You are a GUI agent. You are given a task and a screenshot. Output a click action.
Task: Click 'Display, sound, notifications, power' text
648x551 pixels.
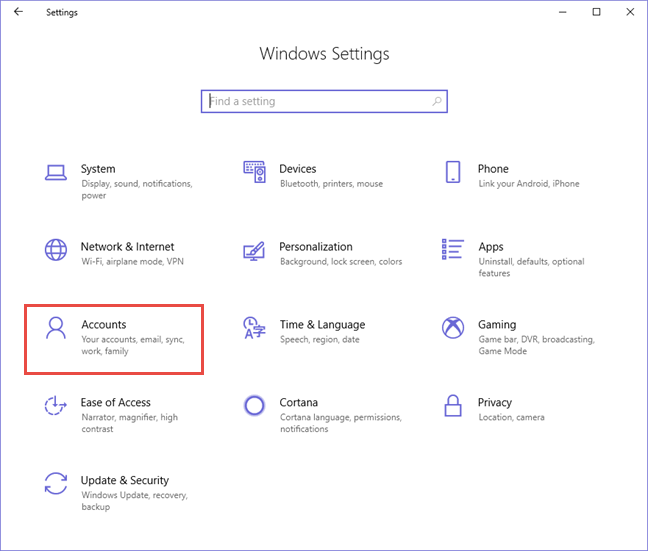point(137,189)
